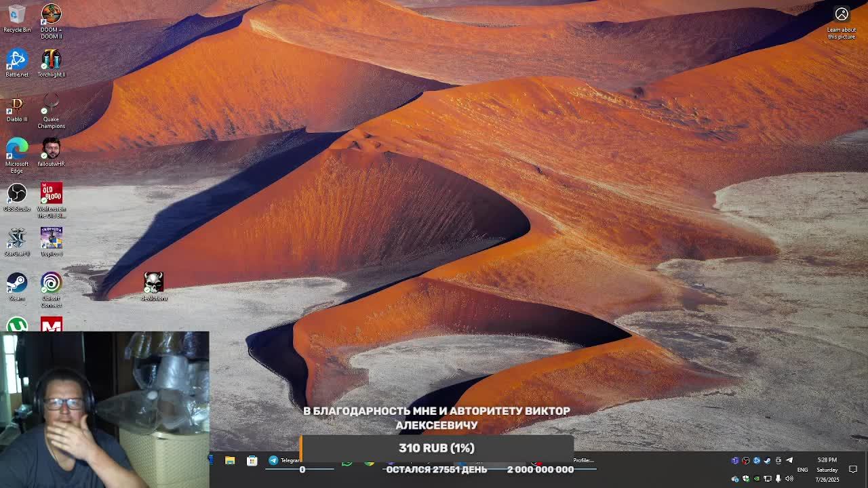Screen dimensions: 868x488
Task: Open the volume control in the tray
Action: point(789,479)
